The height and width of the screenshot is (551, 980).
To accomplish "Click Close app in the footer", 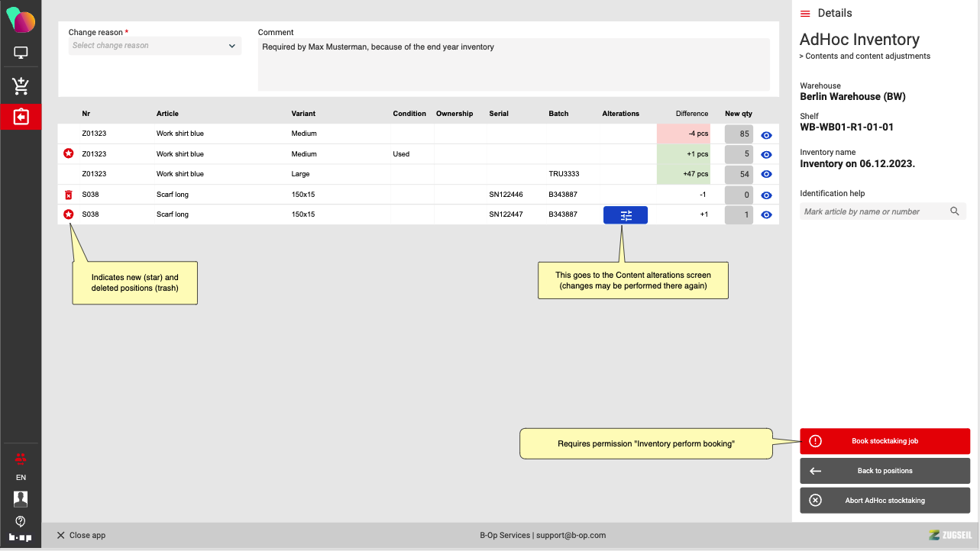I will pos(81,535).
